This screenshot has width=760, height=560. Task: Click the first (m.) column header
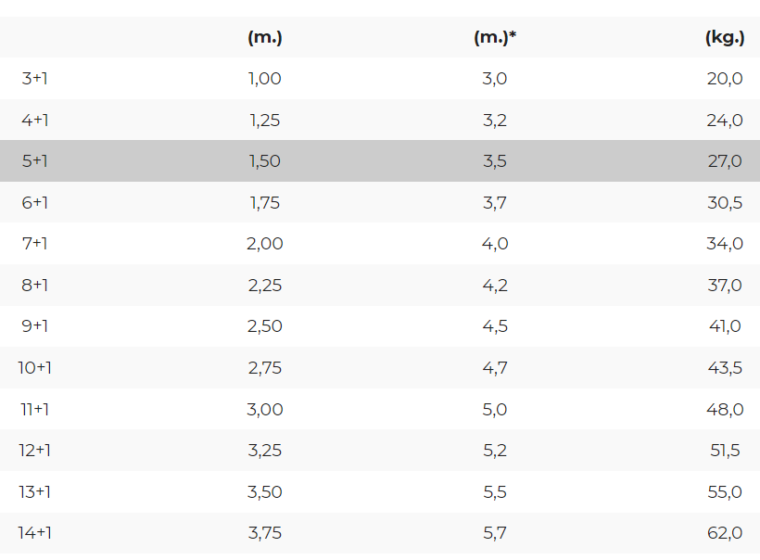pyautogui.click(x=265, y=38)
